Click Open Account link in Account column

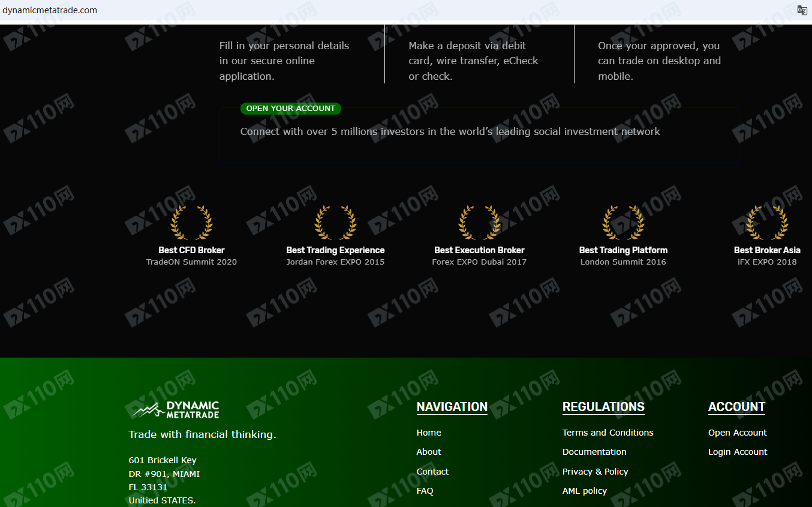737,433
